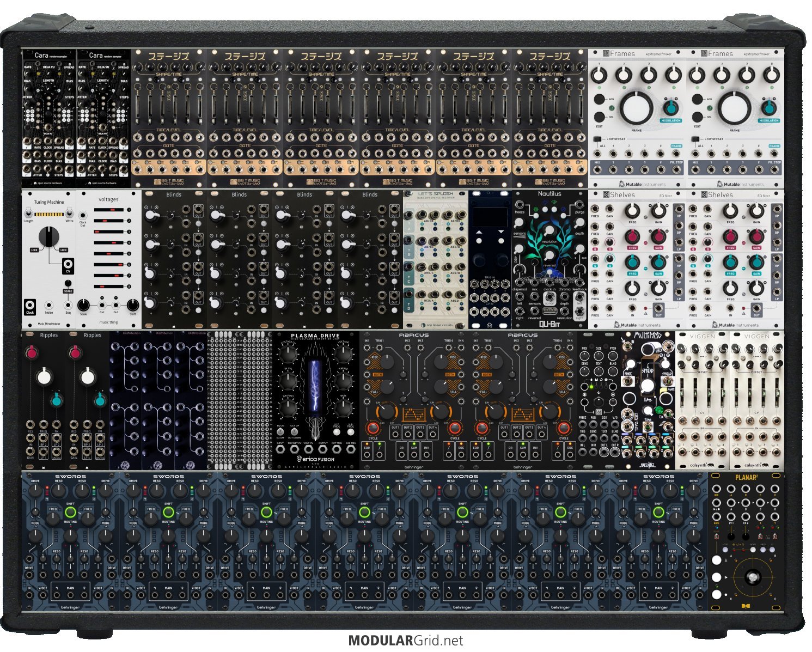812x652 pixels.
Task: Click the large Spread knob on Multimod
Action: point(647,386)
